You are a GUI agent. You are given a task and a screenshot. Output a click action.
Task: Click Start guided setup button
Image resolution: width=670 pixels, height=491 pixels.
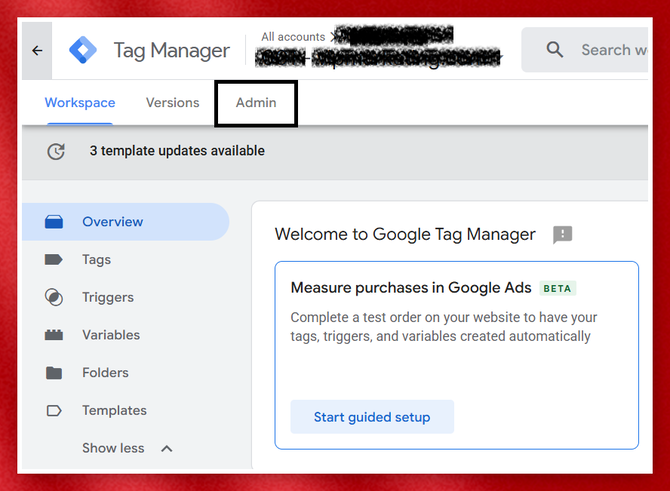click(372, 417)
